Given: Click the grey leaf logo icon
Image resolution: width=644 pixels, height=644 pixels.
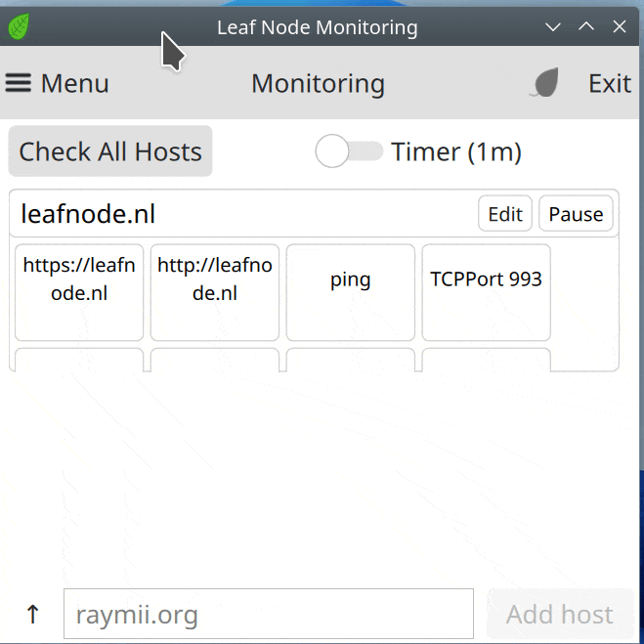Looking at the screenshot, I should (545, 84).
